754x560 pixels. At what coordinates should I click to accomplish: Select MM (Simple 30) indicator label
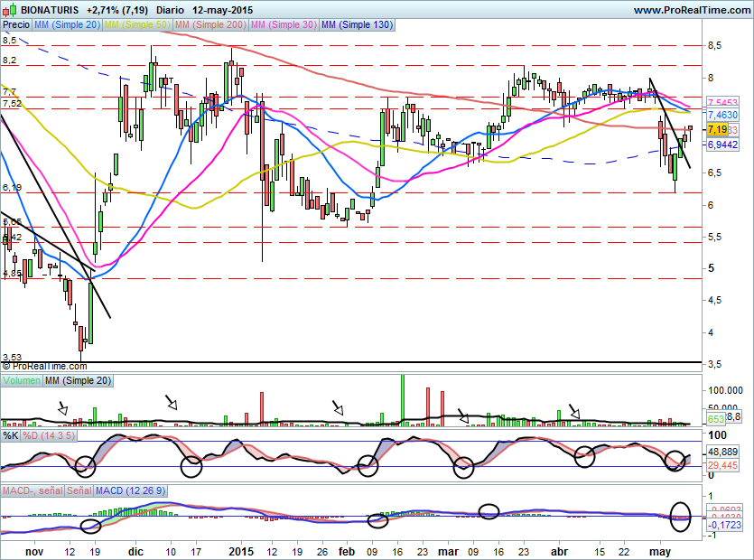284,25
